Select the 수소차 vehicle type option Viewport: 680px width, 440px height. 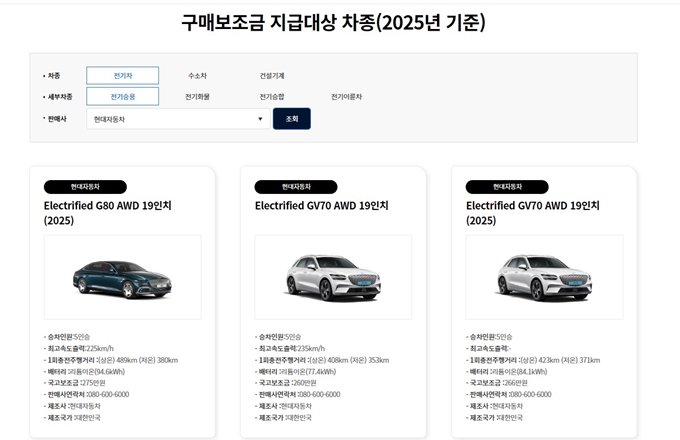point(197,75)
